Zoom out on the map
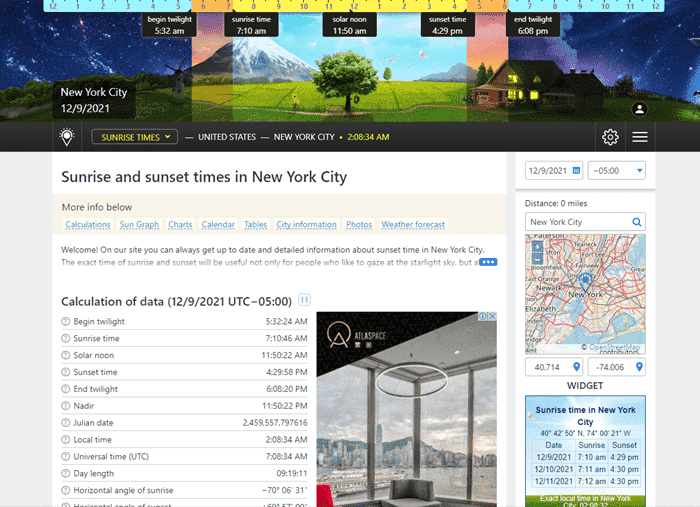Screen dimensions: 700x507 537,258
